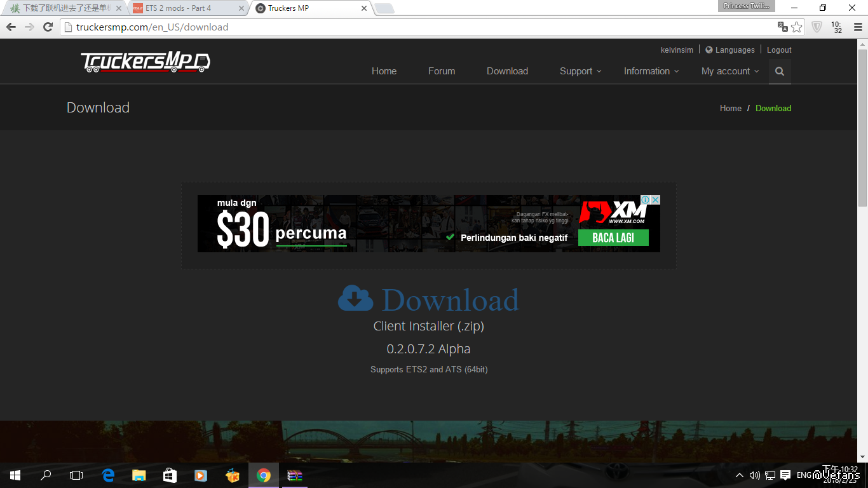Open File Explorer from the taskbar

[139, 475]
